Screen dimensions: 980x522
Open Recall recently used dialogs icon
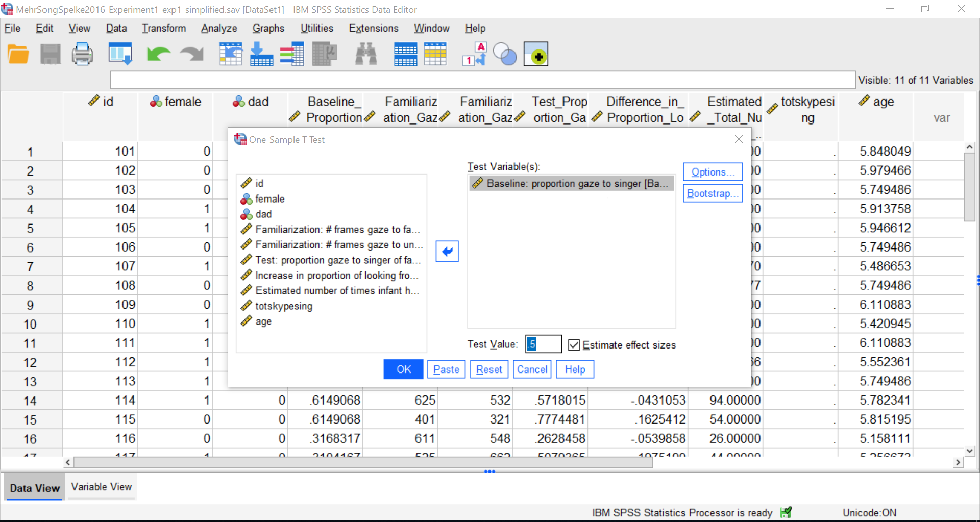coord(120,54)
